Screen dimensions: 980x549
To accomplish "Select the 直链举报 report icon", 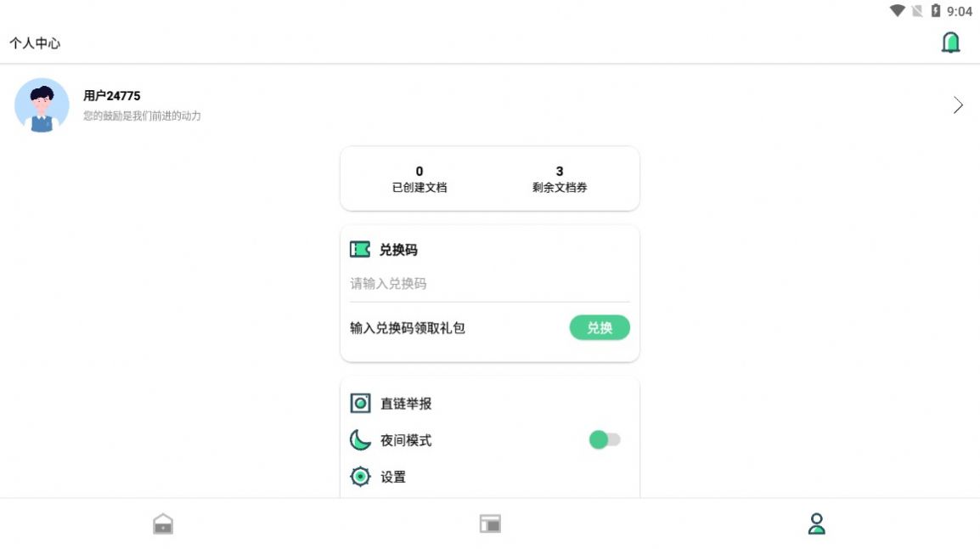I will pyautogui.click(x=359, y=403).
